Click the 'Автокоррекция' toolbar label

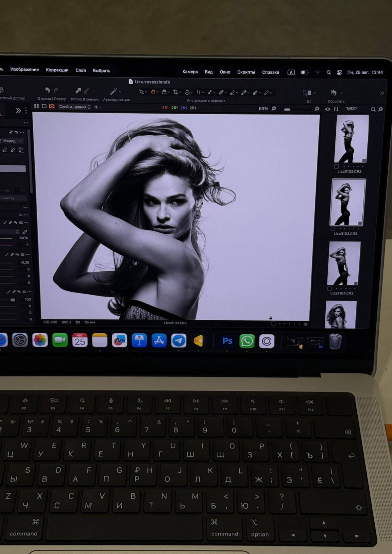[x=116, y=100]
